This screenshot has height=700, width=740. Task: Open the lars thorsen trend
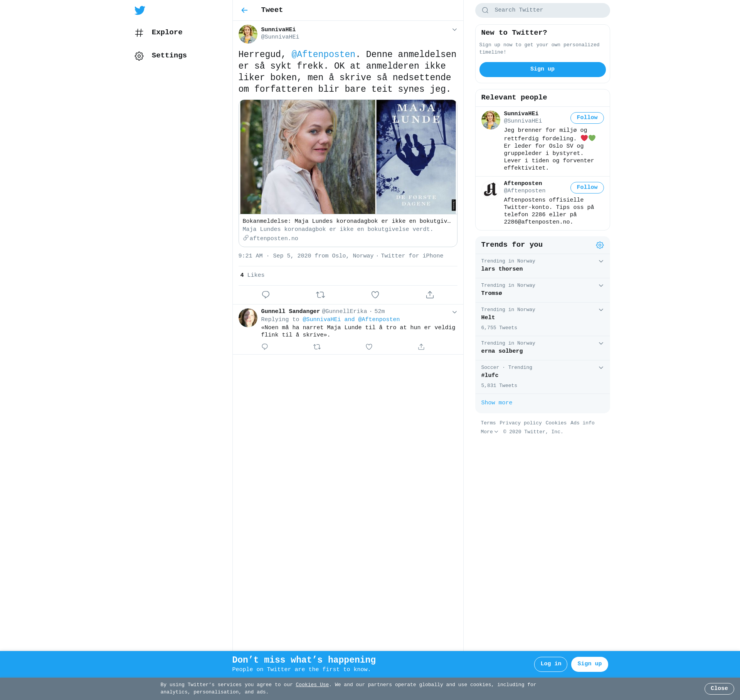click(x=542, y=266)
